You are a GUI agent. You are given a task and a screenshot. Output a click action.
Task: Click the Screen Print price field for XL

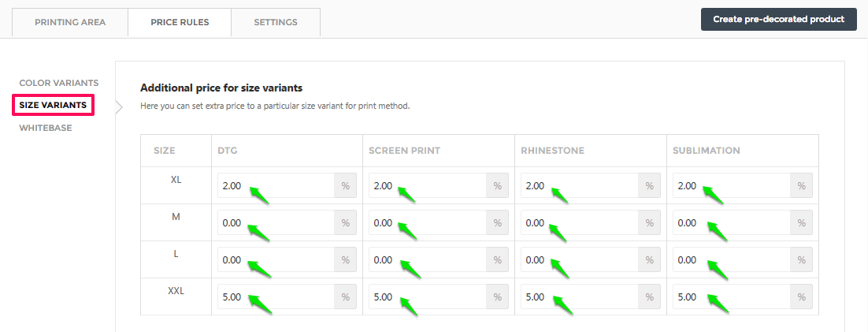(428, 185)
